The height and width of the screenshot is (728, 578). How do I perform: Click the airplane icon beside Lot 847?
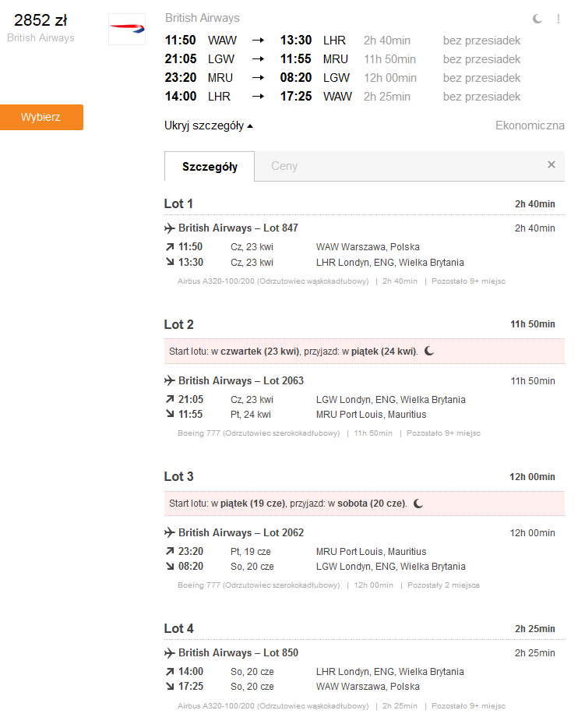169,228
